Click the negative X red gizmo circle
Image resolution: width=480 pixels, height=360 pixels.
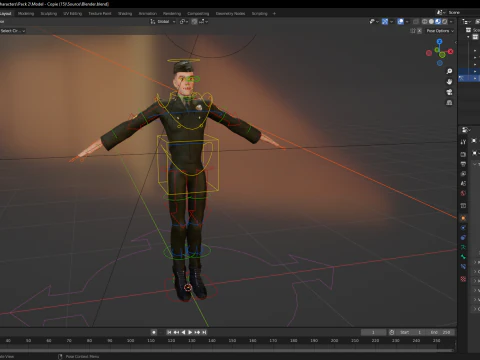(x=429, y=53)
